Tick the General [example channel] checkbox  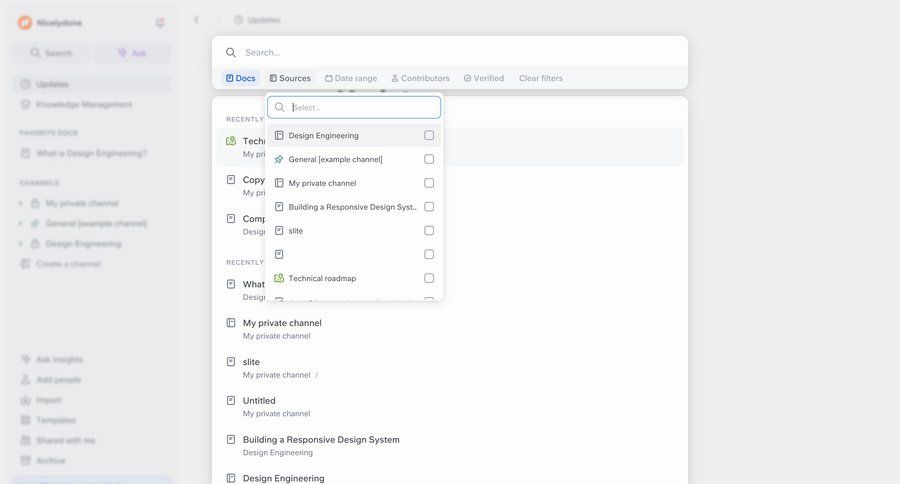429,159
